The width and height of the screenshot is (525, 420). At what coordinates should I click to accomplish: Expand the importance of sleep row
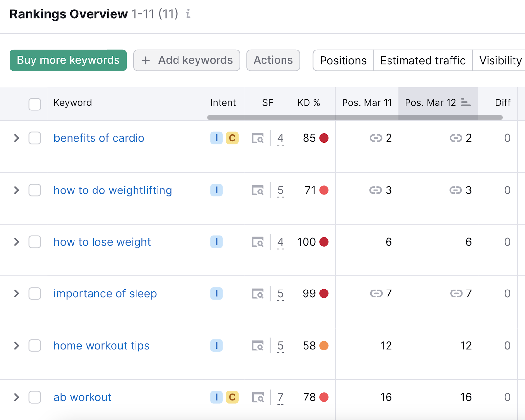click(x=16, y=294)
